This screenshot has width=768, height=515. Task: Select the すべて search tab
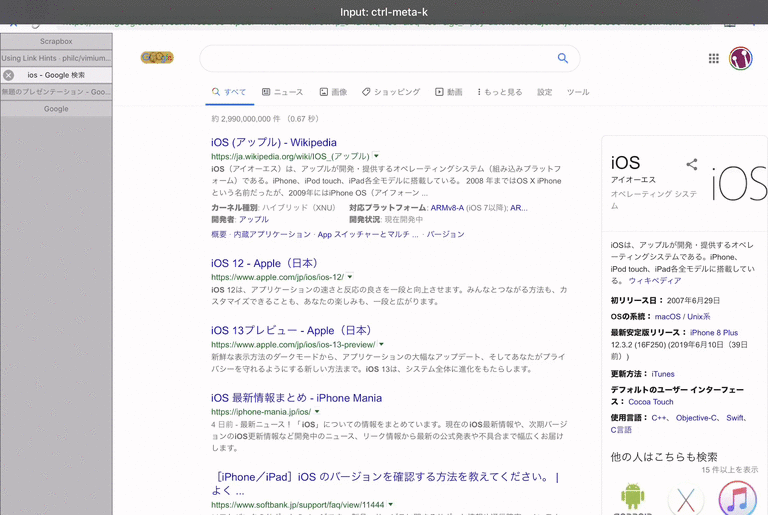[x=229, y=92]
